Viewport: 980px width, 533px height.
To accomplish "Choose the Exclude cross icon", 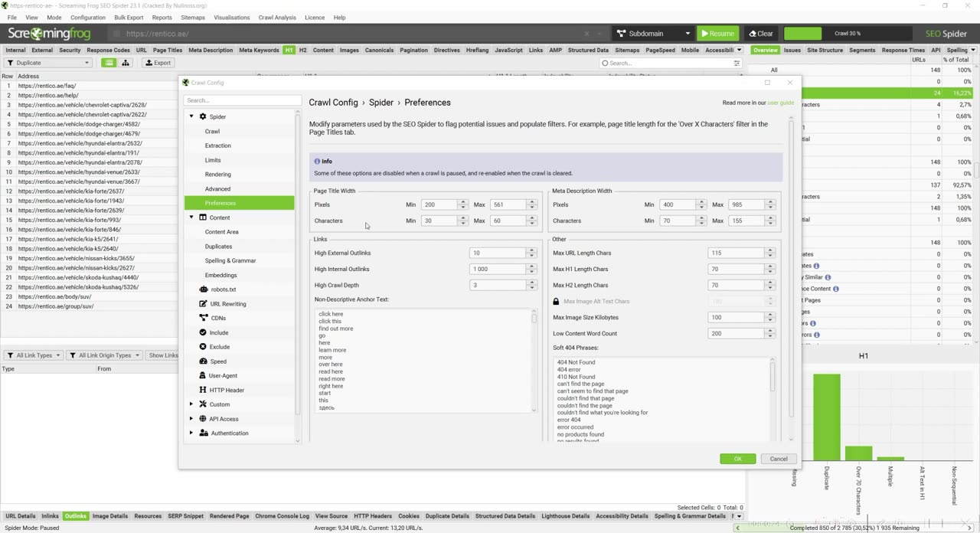I will coord(203,347).
